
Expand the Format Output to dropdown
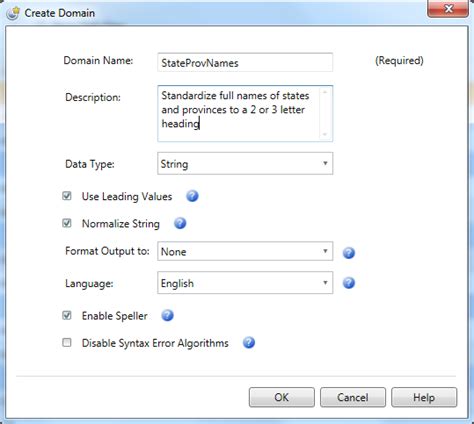(245, 251)
